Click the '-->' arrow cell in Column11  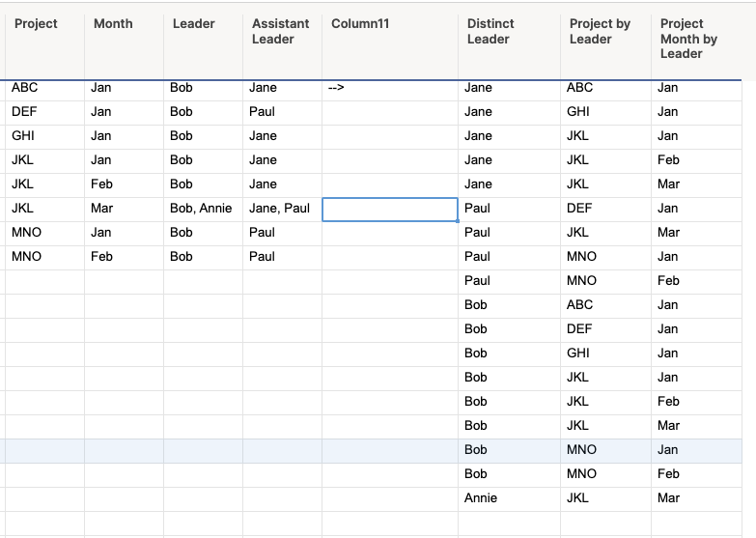336,88
